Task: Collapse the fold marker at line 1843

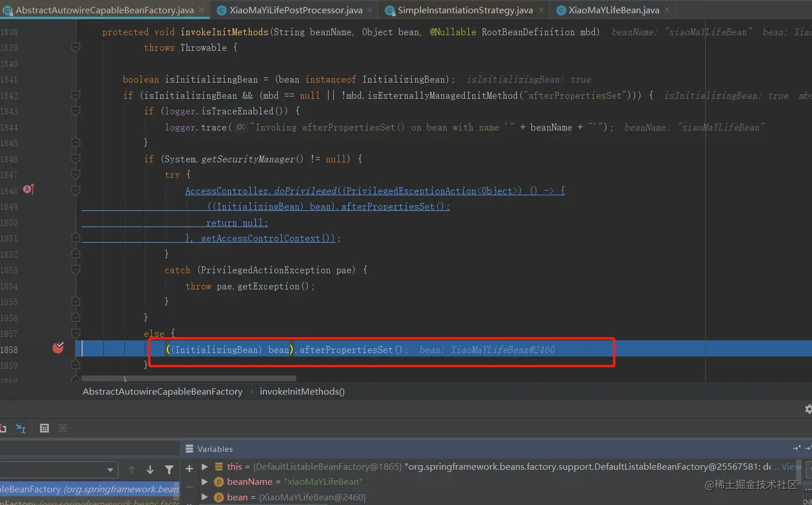Action: tap(76, 111)
